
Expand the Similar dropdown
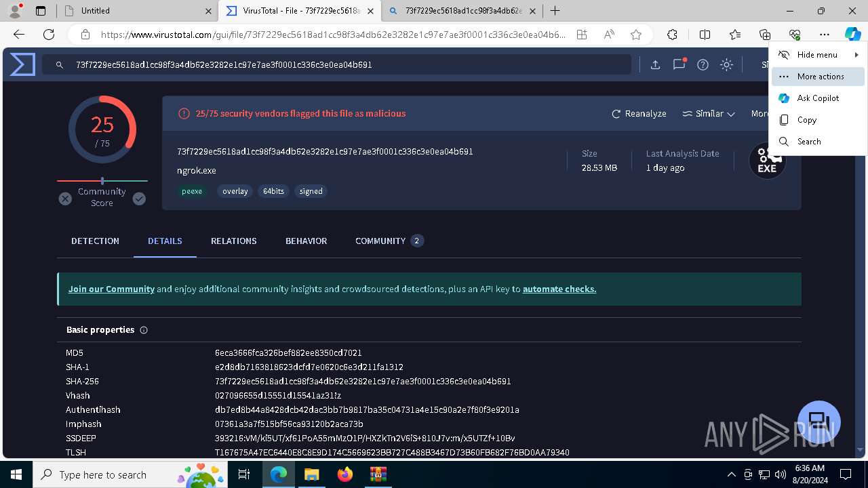pos(709,114)
